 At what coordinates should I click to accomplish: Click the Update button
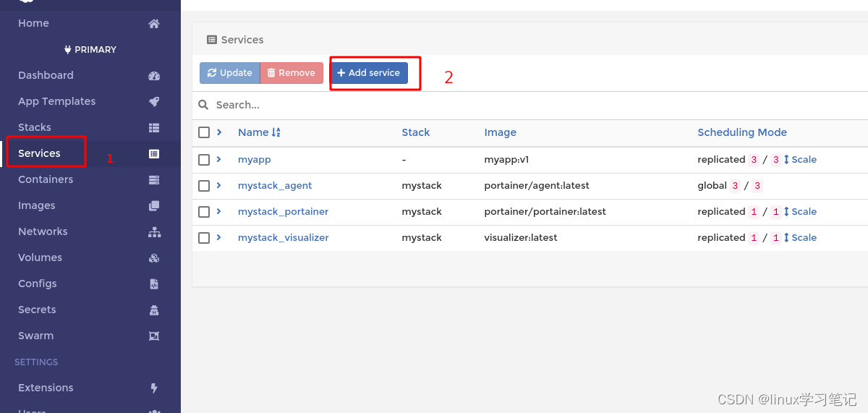pos(229,73)
